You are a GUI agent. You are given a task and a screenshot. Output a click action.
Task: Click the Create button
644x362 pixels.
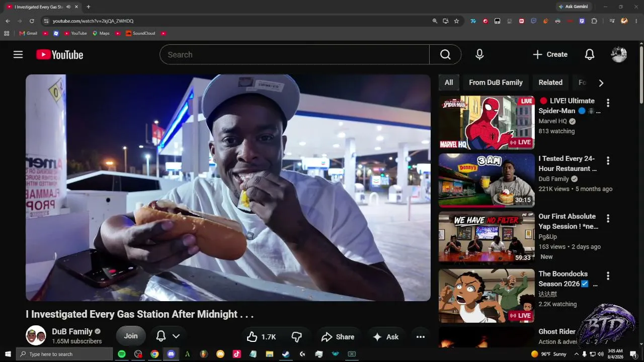click(x=550, y=54)
